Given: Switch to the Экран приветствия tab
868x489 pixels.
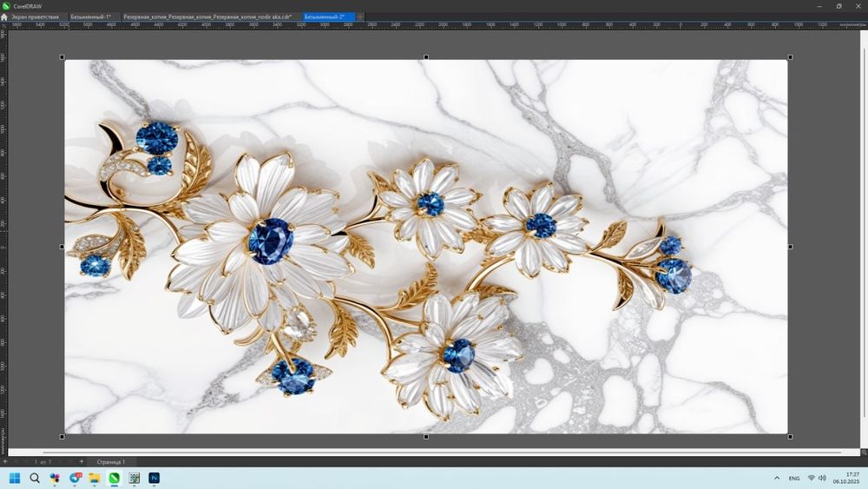Looking at the screenshot, I should click(35, 17).
